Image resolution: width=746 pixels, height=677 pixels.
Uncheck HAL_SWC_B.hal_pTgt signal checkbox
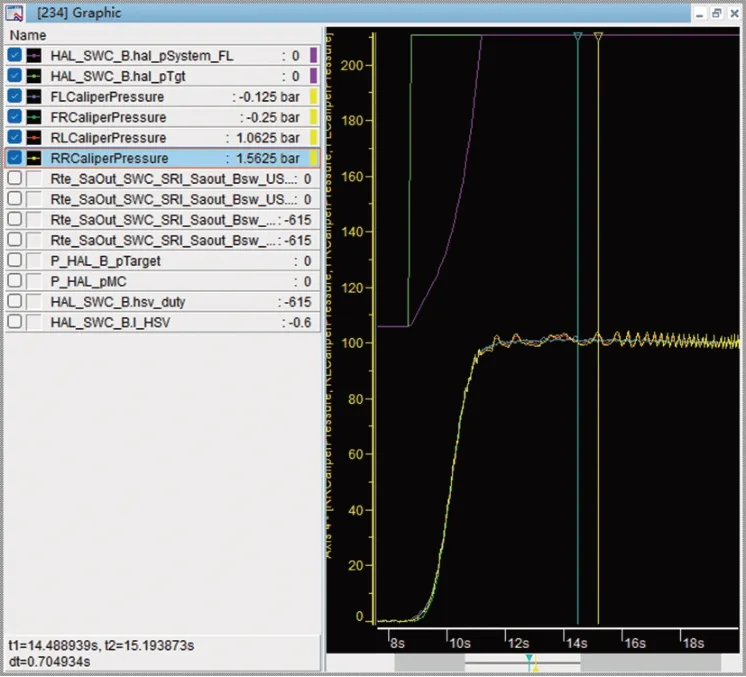(x=15, y=76)
